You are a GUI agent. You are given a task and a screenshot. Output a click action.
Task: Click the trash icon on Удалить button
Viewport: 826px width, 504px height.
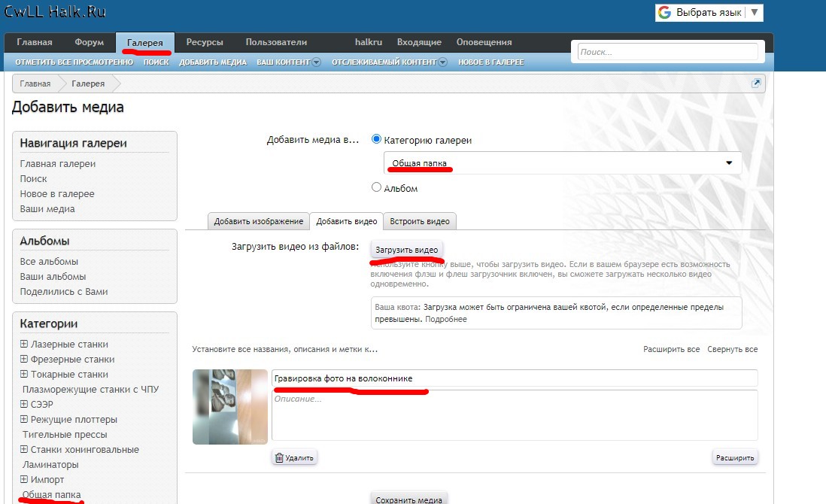tap(279, 457)
